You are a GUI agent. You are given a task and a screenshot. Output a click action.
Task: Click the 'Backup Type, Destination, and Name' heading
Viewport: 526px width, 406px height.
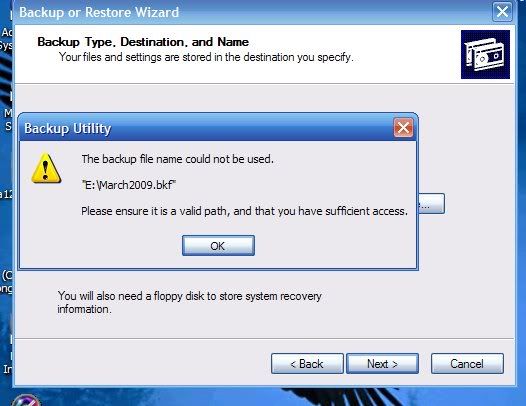click(143, 42)
